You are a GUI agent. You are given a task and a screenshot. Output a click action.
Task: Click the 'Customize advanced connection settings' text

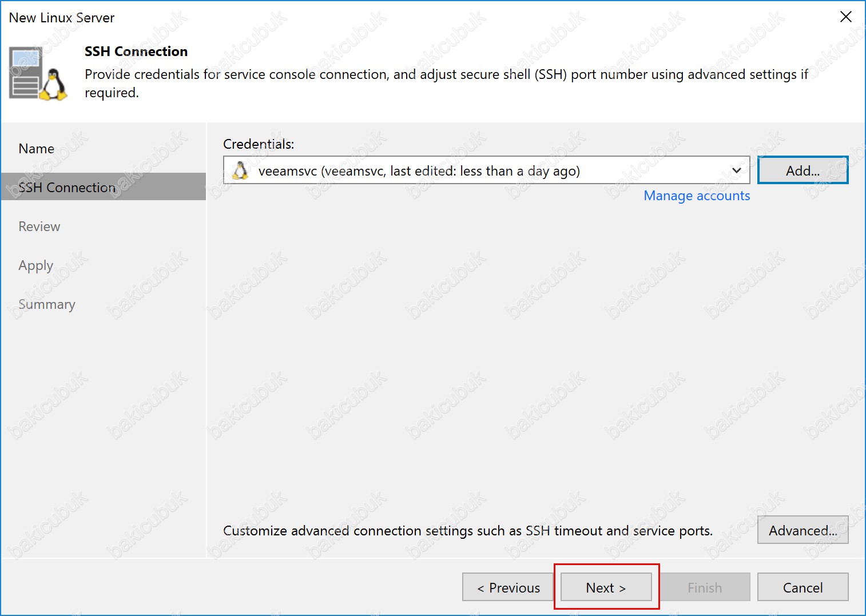point(468,531)
